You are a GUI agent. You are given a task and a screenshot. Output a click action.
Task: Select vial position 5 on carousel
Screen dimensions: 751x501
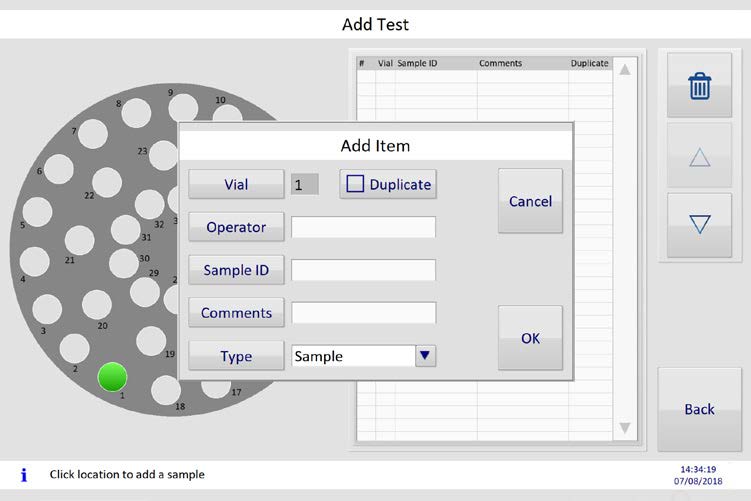pos(37,211)
